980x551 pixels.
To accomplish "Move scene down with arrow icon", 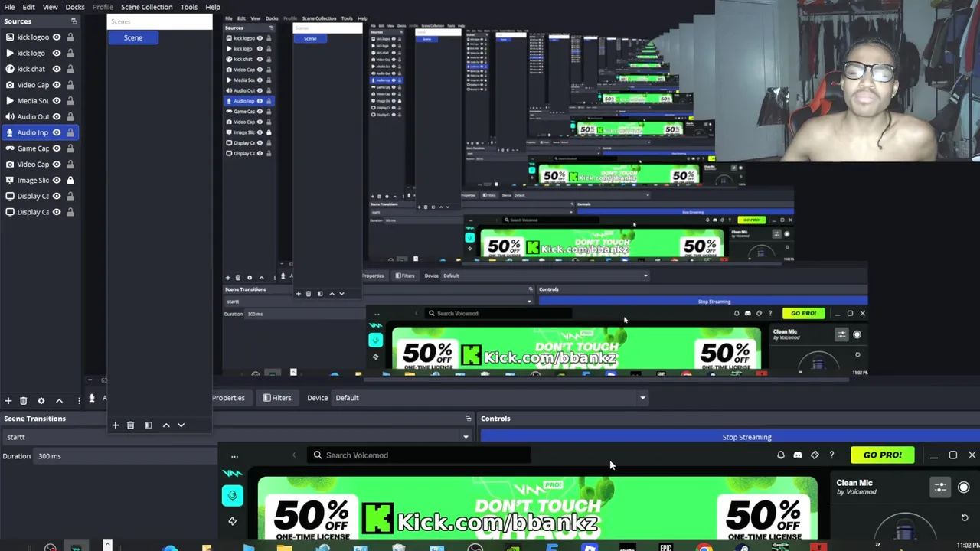I will click(181, 425).
